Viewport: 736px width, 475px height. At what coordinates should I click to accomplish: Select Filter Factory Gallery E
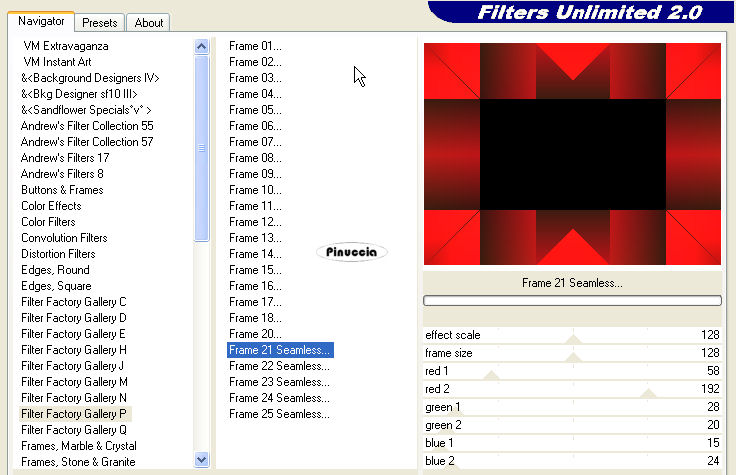click(73, 334)
